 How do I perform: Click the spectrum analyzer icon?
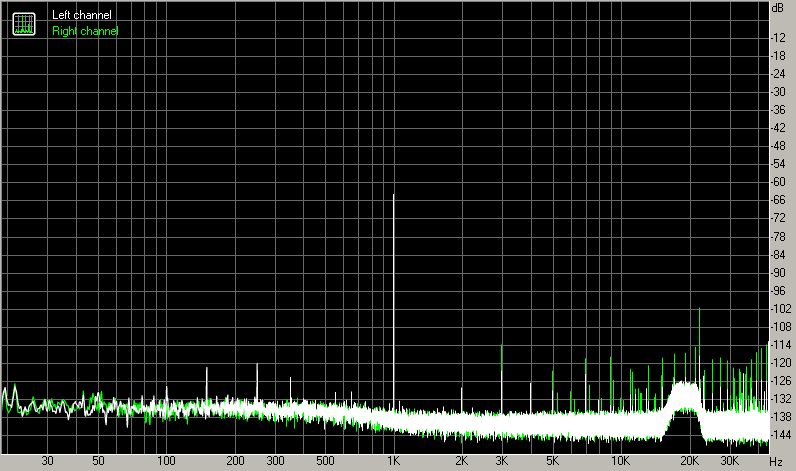click(24, 24)
